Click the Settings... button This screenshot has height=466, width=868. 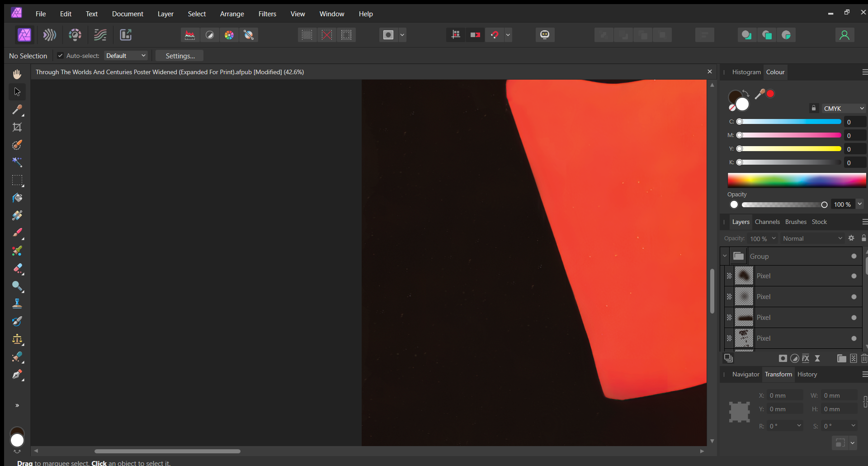click(x=179, y=56)
